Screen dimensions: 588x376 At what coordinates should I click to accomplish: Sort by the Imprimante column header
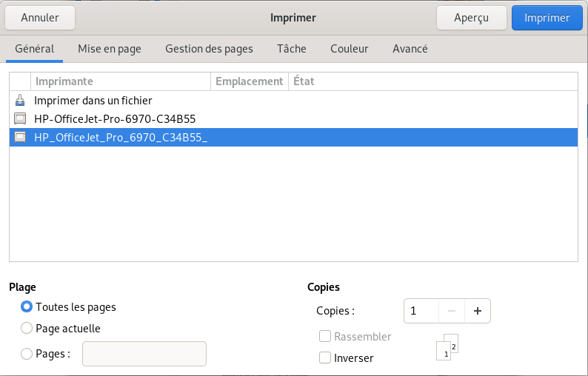pos(121,81)
